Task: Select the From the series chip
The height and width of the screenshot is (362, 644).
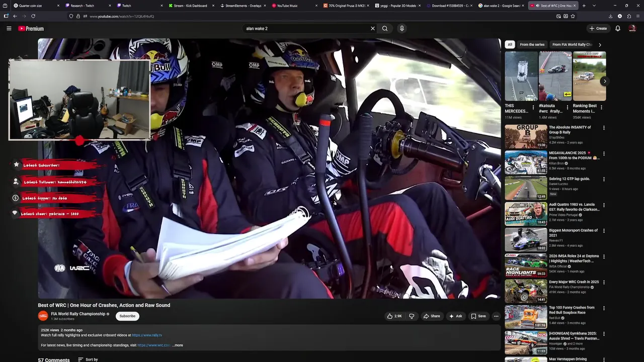Action: pos(532,45)
